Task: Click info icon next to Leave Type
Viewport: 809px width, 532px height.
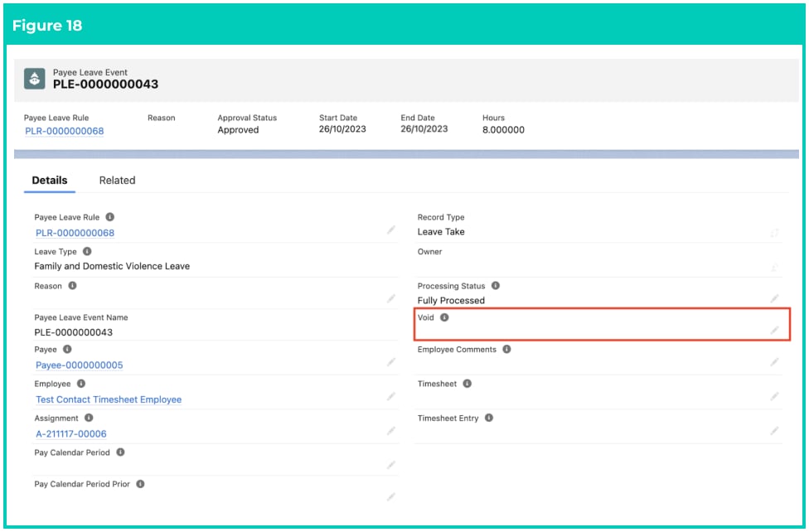Action: pos(87,251)
